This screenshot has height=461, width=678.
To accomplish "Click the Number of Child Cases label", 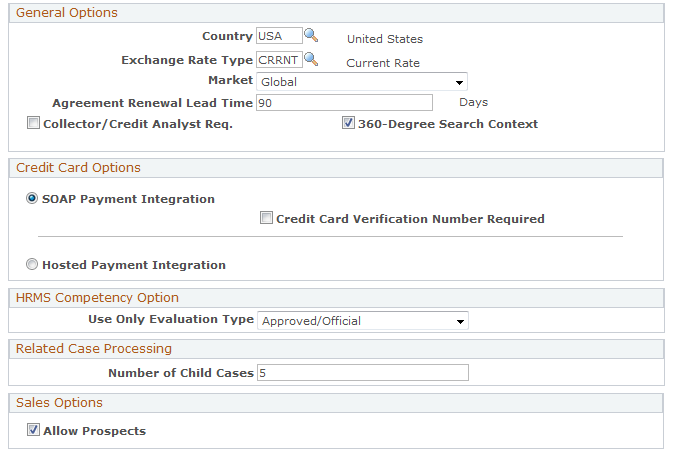I will 181,373.
